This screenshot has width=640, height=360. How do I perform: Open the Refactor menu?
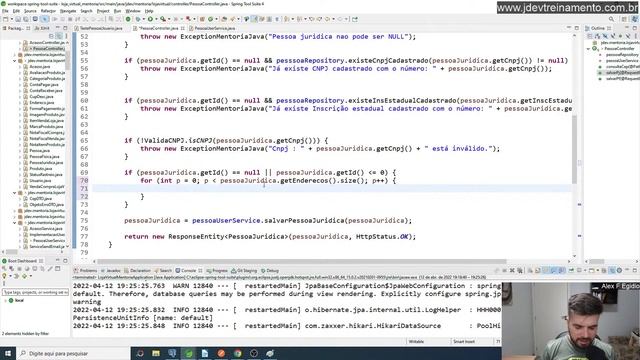(48, 11)
